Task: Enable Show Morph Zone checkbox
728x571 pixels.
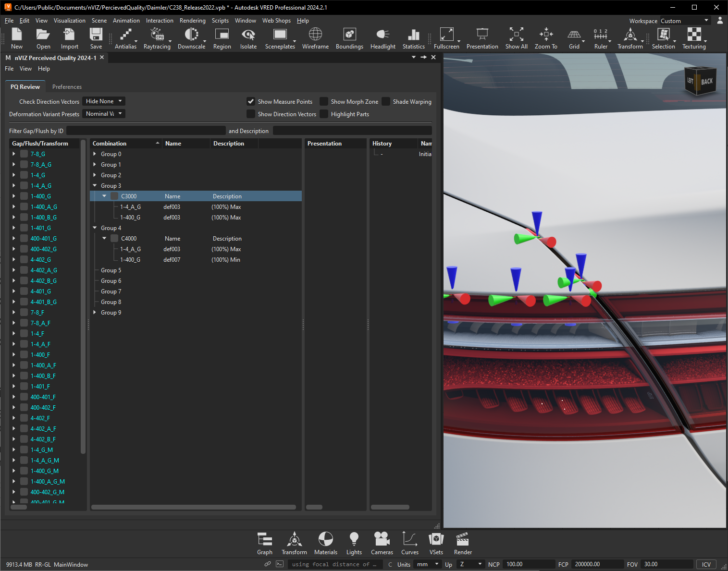Action: [324, 101]
